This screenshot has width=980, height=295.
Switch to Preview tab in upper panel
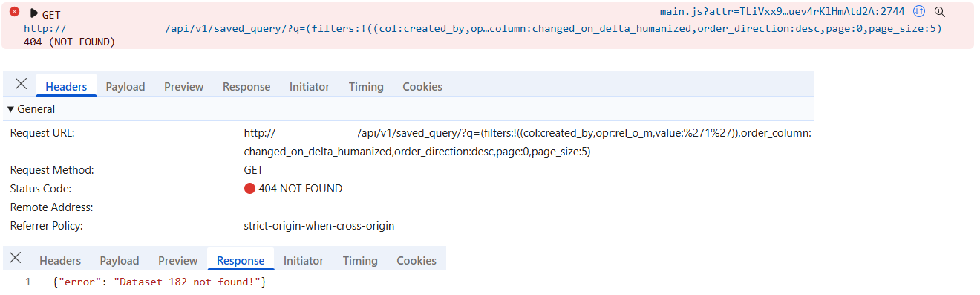point(184,86)
